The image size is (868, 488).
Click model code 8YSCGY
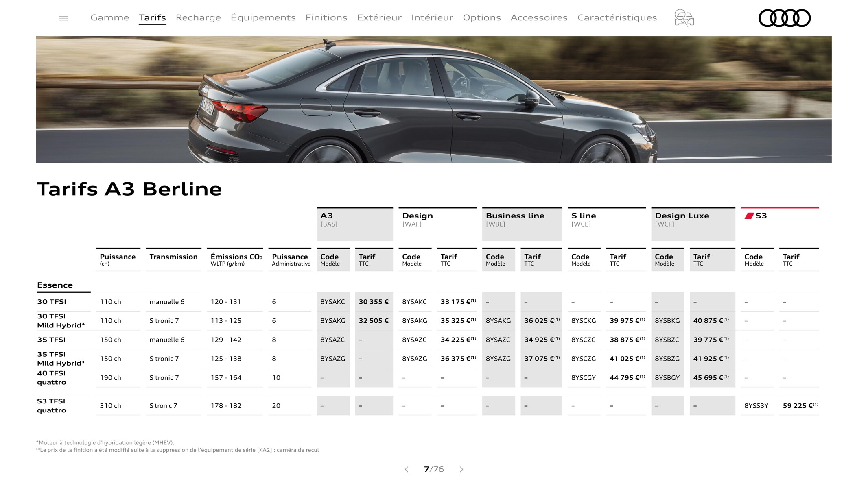click(584, 378)
